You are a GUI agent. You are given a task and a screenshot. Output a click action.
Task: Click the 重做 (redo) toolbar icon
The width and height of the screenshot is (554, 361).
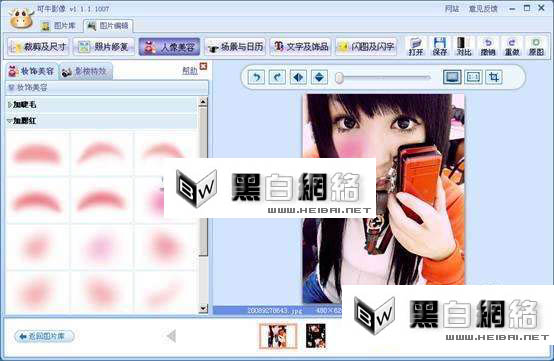tap(512, 46)
